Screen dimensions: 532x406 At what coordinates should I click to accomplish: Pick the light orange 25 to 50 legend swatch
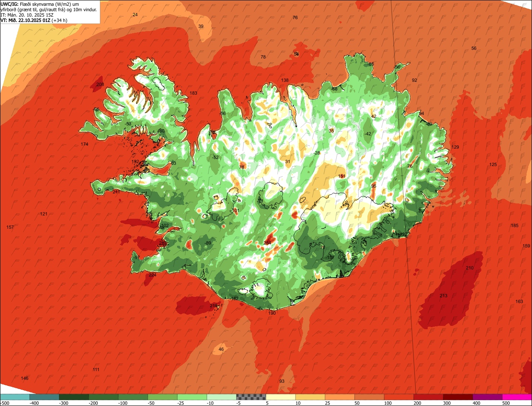(x=340, y=397)
